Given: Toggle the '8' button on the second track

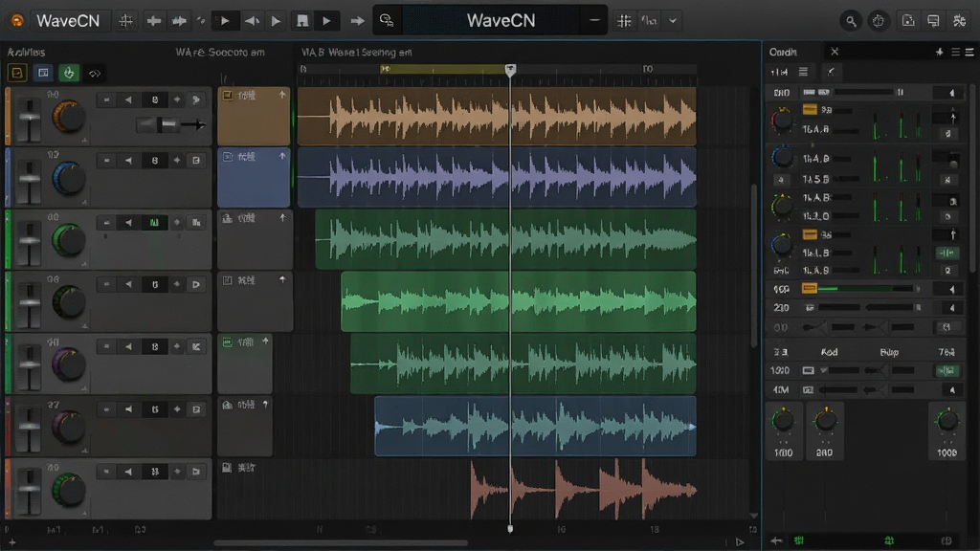Looking at the screenshot, I should tap(154, 161).
